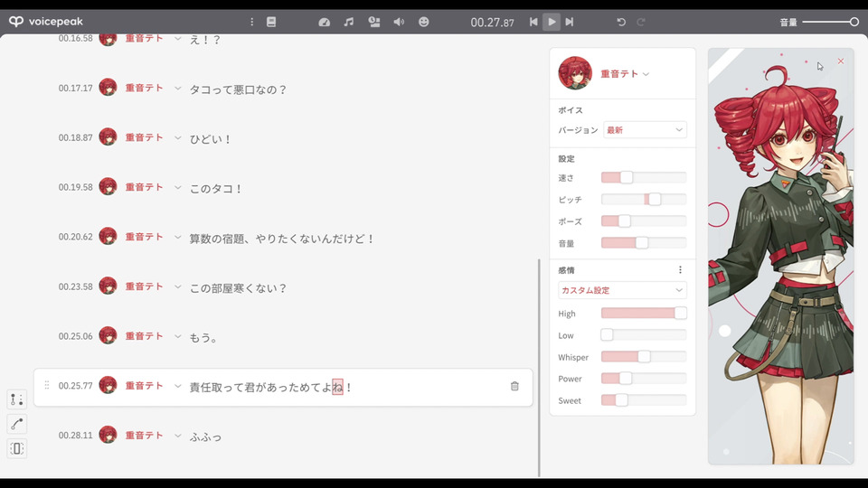Adjust the 音量 slider in settings panel
The width and height of the screenshot is (868, 488).
coord(644,243)
